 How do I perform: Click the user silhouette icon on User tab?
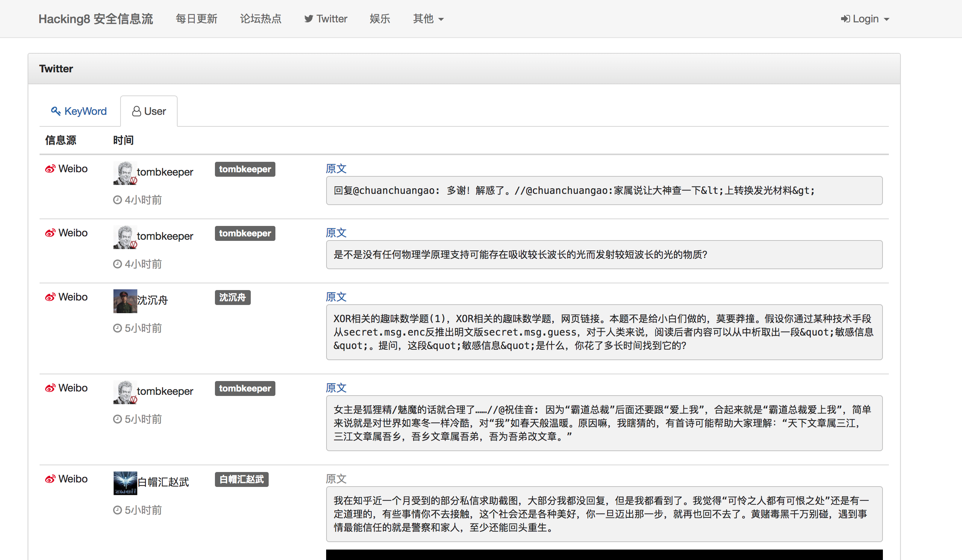point(136,111)
